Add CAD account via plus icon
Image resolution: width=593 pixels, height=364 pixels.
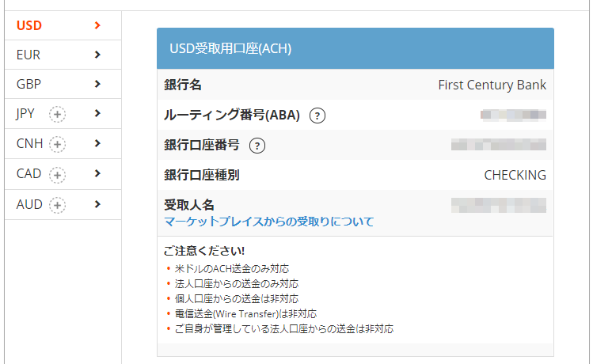click(x=57, y=175)
